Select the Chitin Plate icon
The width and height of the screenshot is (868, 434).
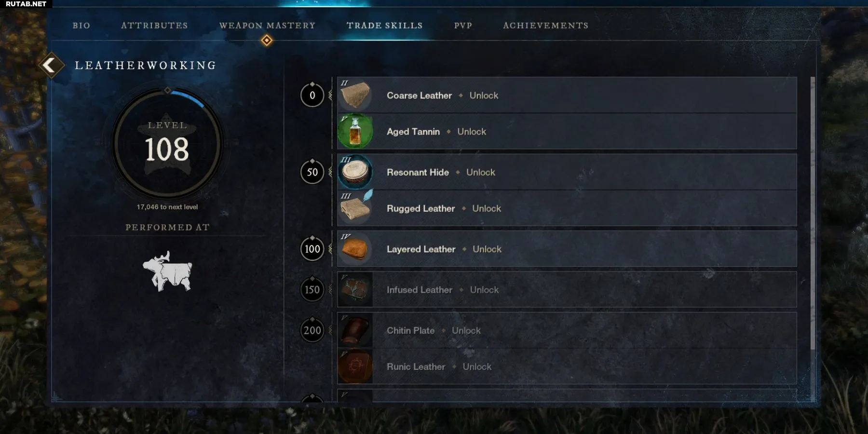pos(355,330)
